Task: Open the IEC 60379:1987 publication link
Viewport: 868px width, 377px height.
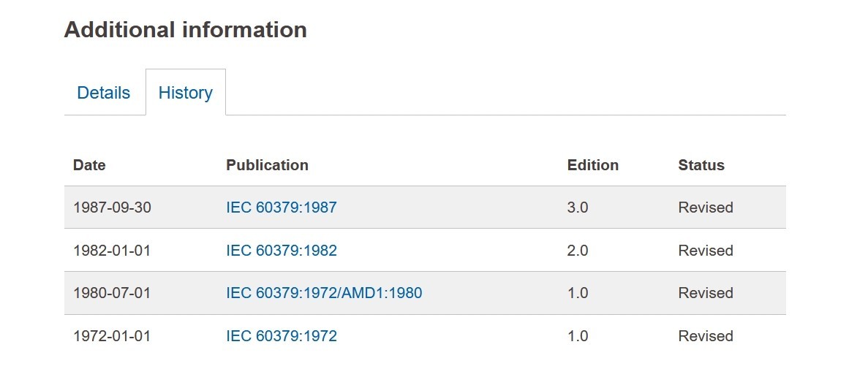Action: coord(282,207)
